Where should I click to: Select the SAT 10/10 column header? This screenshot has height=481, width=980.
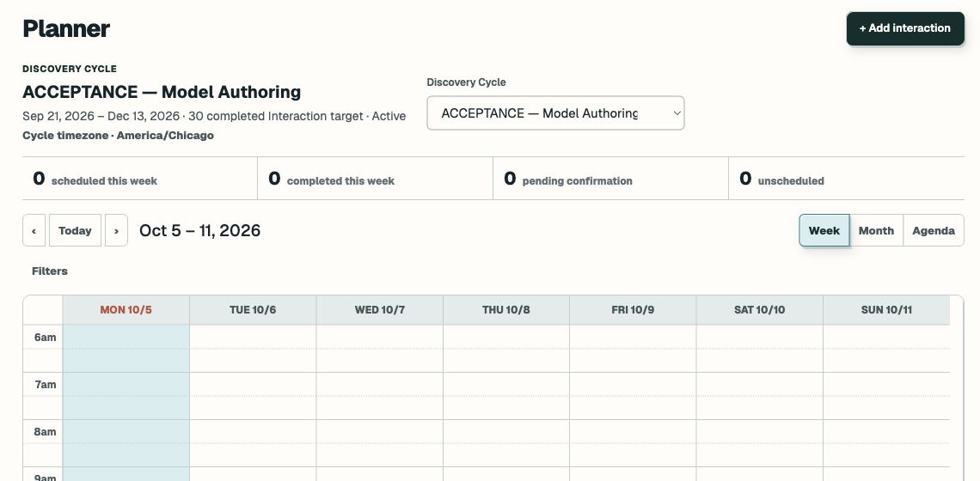(x=759, y=310)
